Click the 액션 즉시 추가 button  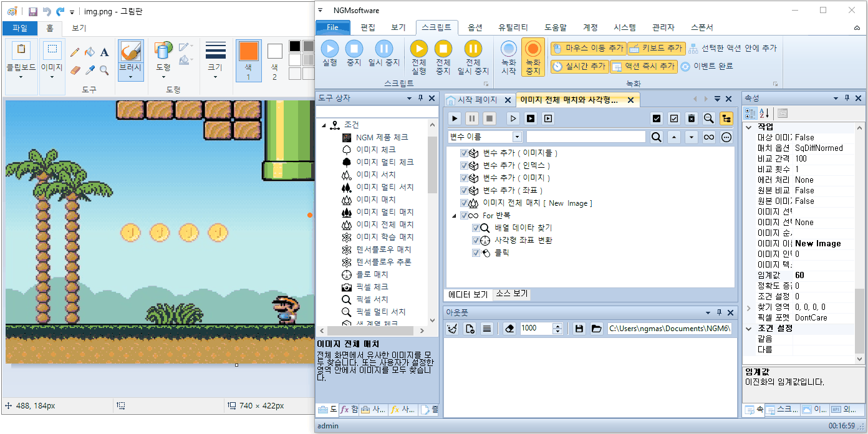coord(644,66)
